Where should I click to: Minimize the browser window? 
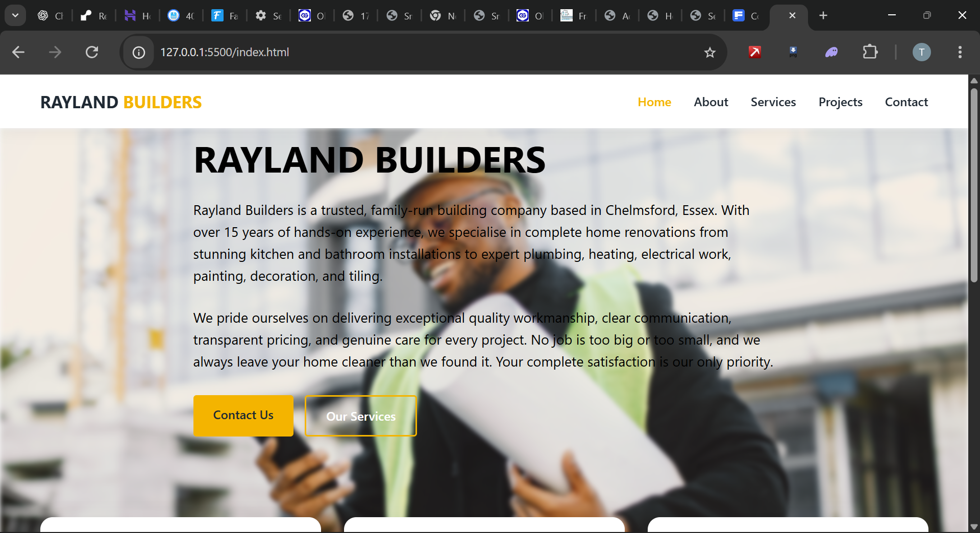[x=892, y=15]
